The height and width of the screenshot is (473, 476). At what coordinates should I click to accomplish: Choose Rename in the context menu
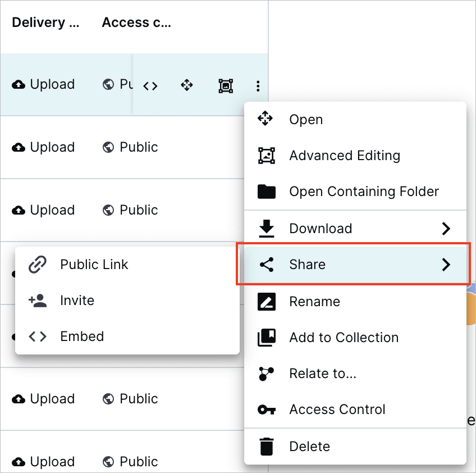(x=314, y=302)
